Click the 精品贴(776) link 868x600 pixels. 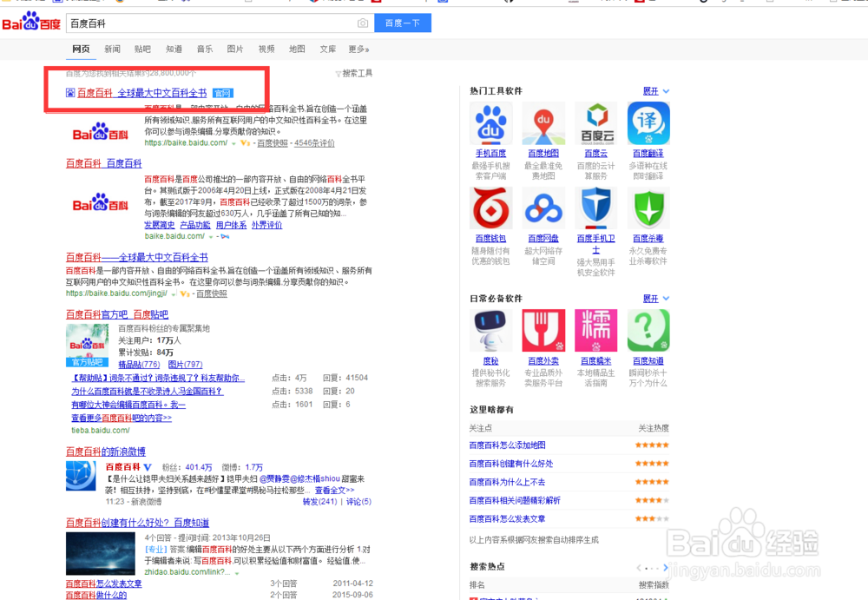point(139,365)
